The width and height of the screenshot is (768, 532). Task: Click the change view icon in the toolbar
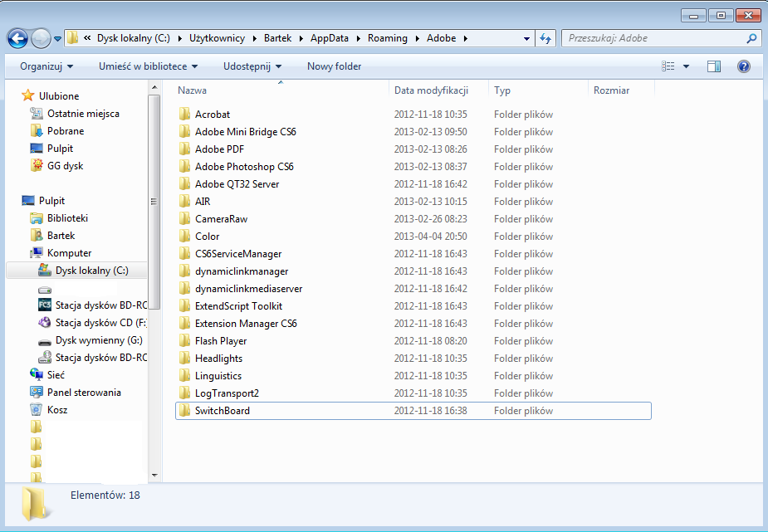[x=668, y=66]
